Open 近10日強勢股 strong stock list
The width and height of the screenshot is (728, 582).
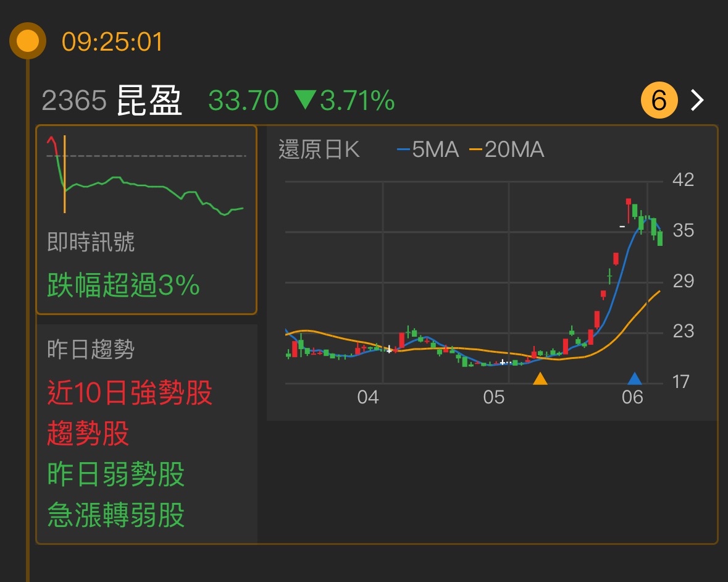pyautogui.click(x=130, y=395)
